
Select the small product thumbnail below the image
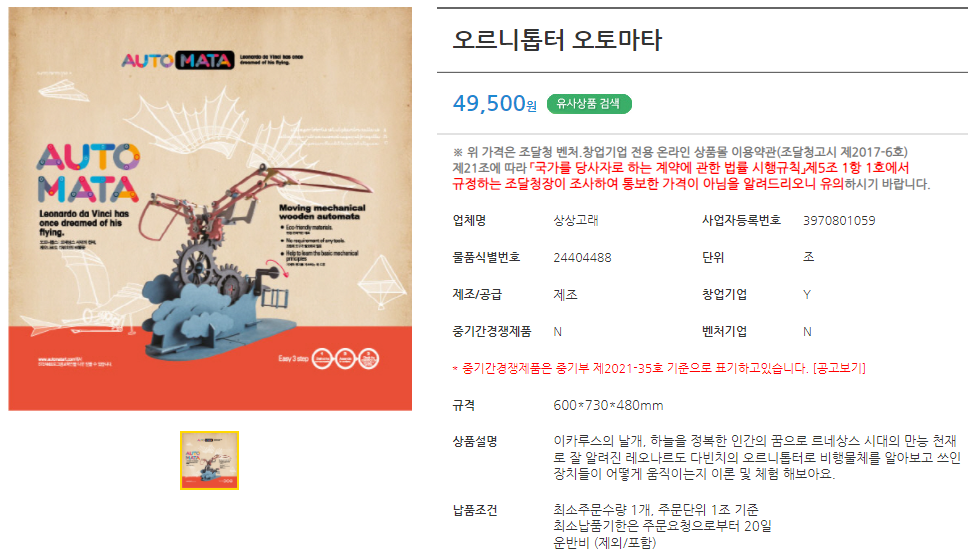pyautogui.click(x=210, y=460)
